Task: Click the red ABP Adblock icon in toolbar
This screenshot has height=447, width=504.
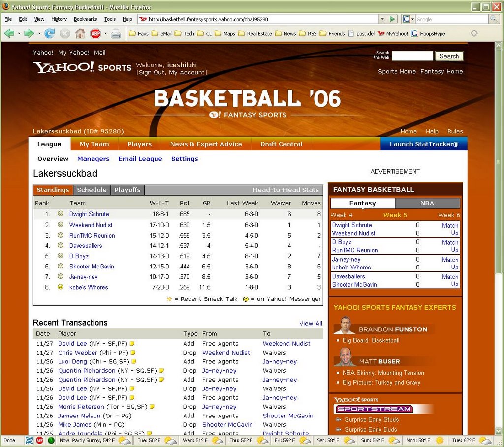Action: (x=95, y=33)
